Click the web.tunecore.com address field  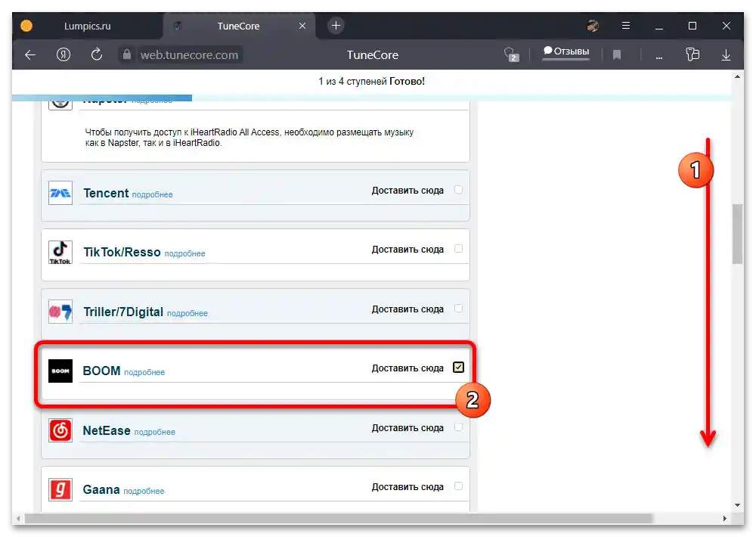pyautogui.click(x=189, y=55)
